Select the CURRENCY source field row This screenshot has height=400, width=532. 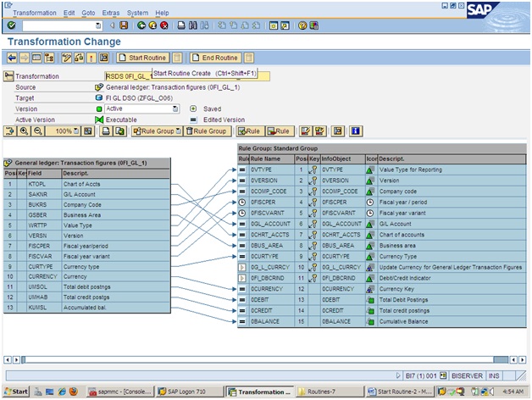[87, 276]
